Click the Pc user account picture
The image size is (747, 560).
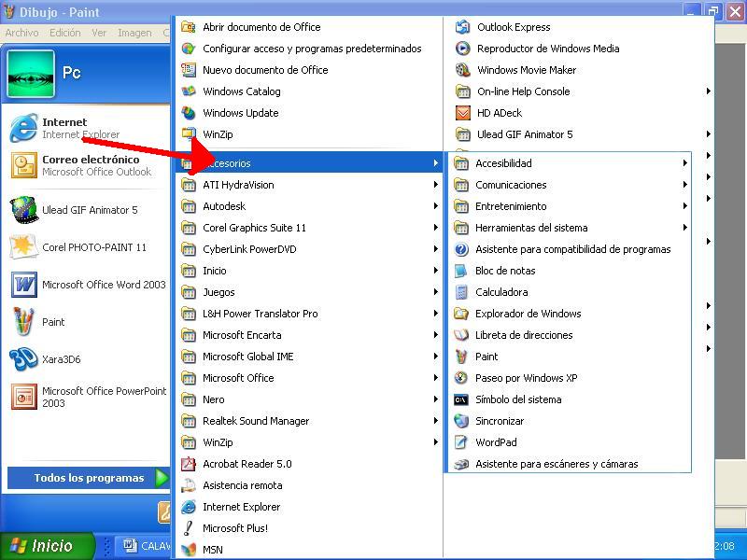tap(31, 74)
